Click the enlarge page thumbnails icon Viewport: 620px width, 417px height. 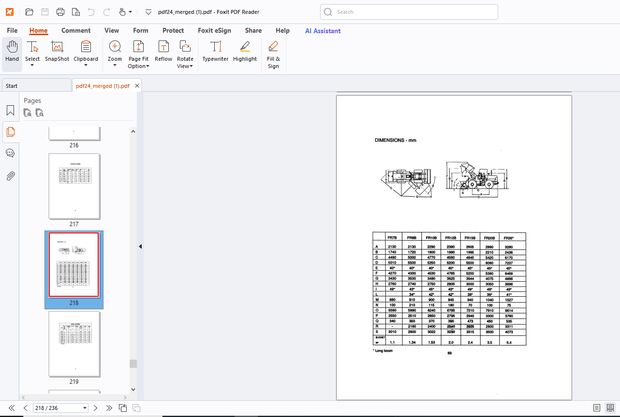point(27,113)
